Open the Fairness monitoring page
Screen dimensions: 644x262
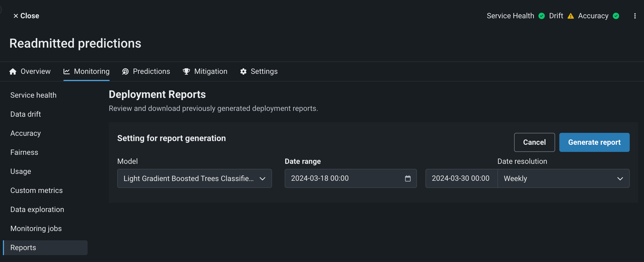click(24, 152)
